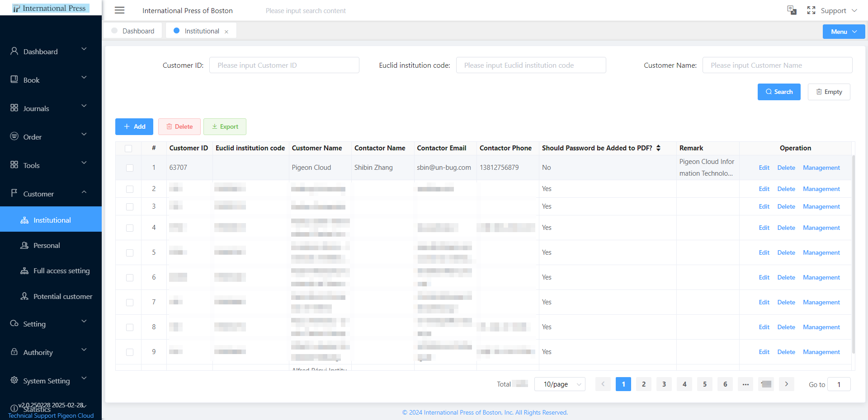Delete row 2 via its Delete link
This screenshot has height=420, width=868.
786,189
